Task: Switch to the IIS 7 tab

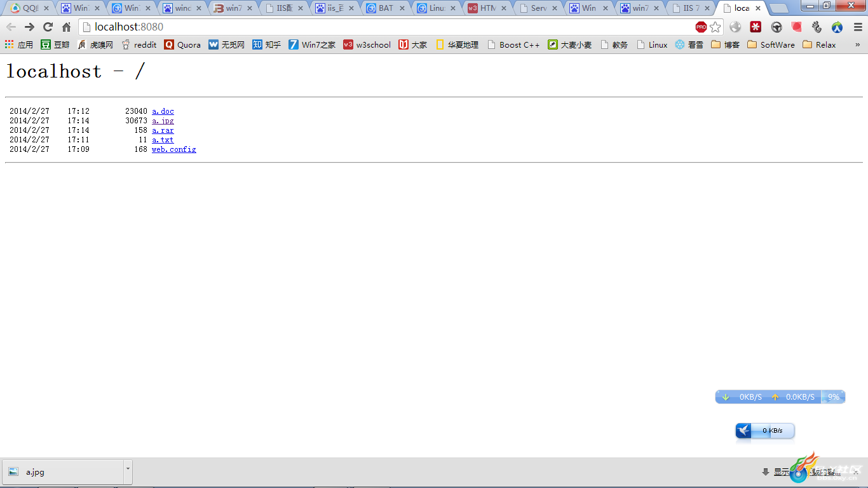Action: [691, 8]
